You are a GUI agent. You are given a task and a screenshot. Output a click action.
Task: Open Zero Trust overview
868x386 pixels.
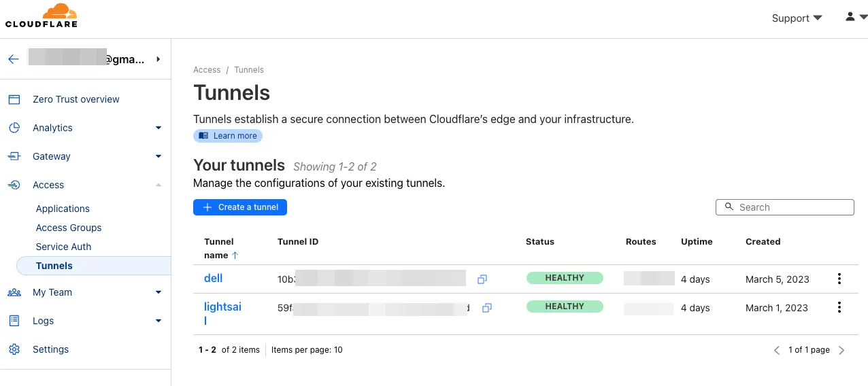[x=76, y=99]
